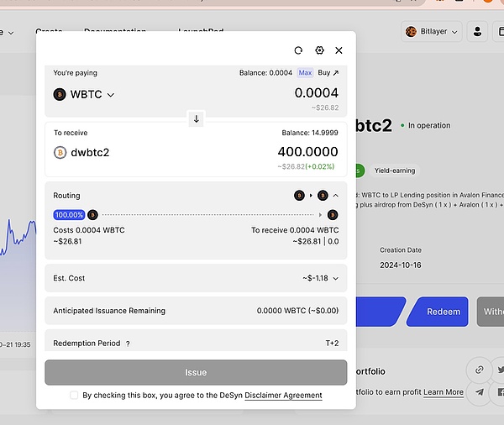Click the user account profile icon

(x=477, y=32)
